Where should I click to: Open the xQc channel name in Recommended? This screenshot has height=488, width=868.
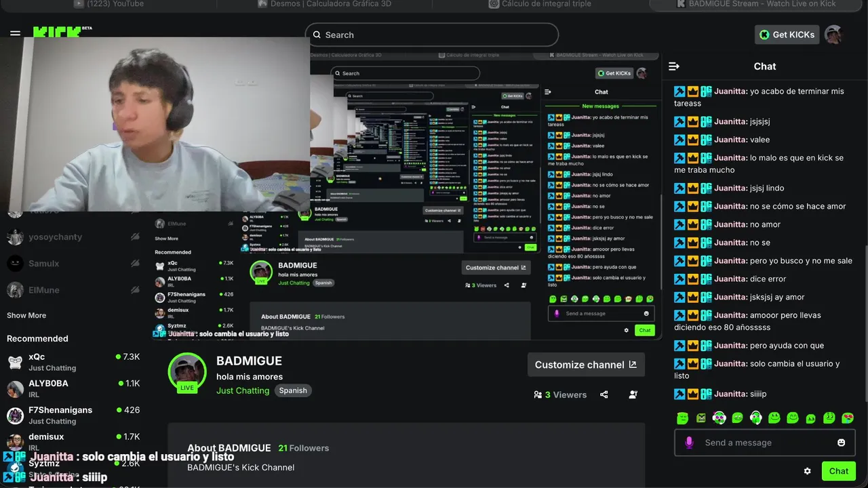click(37, 357)
